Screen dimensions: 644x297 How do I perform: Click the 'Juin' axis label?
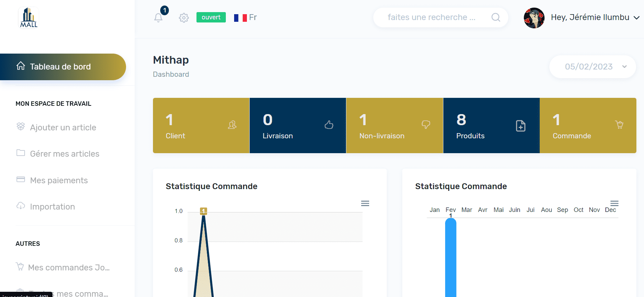pos(515,210)
